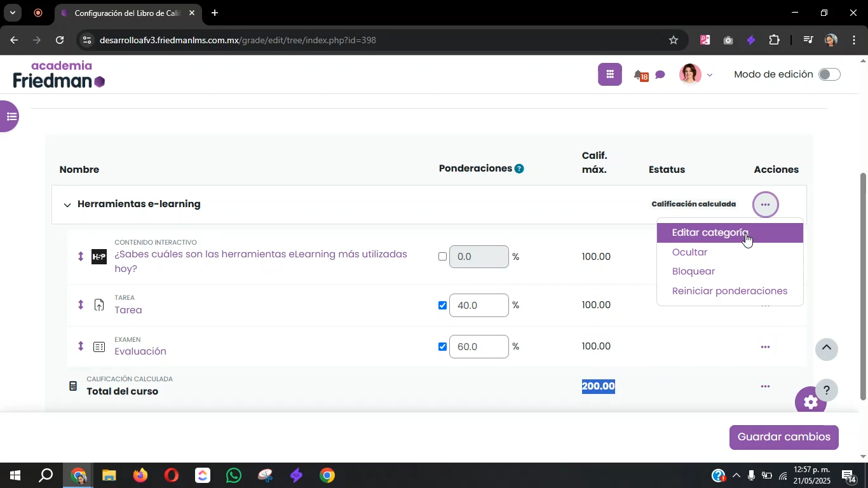Click the Guardar cambios button
Screen dimensions: 868x488
784,437
